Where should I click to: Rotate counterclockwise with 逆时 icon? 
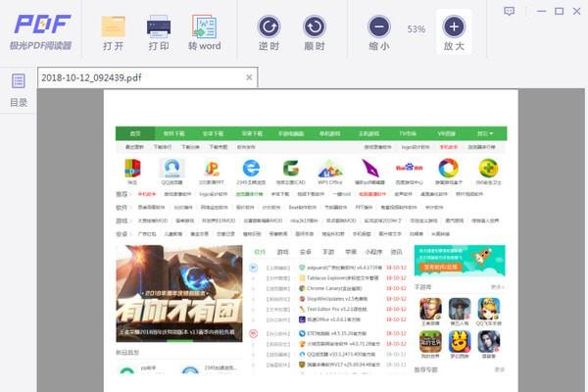tap(269, 26)
